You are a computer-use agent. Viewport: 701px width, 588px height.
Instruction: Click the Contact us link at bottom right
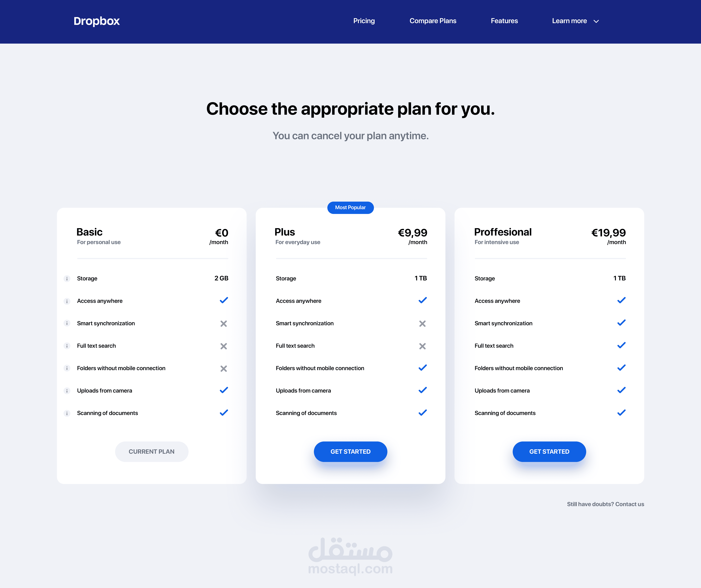629,503
